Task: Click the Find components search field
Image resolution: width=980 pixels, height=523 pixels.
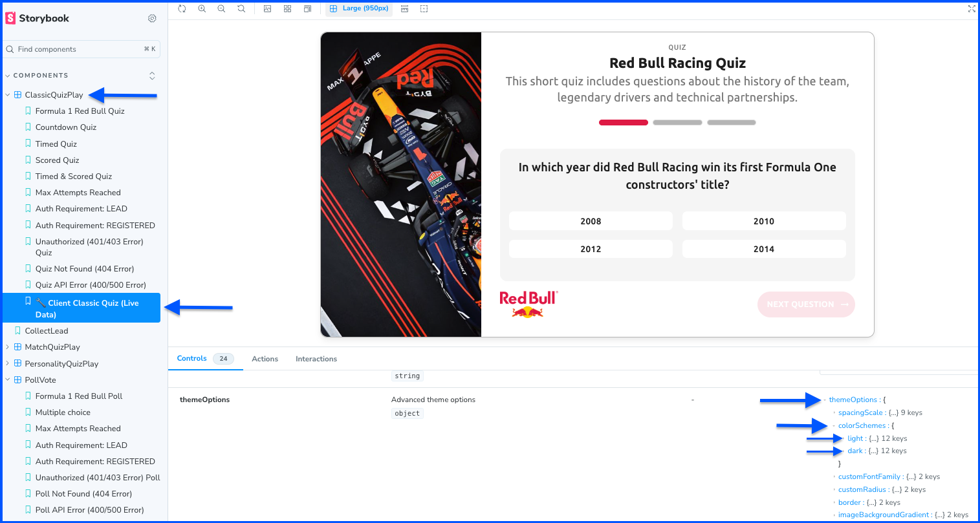Action: click(x=82, y=49)
